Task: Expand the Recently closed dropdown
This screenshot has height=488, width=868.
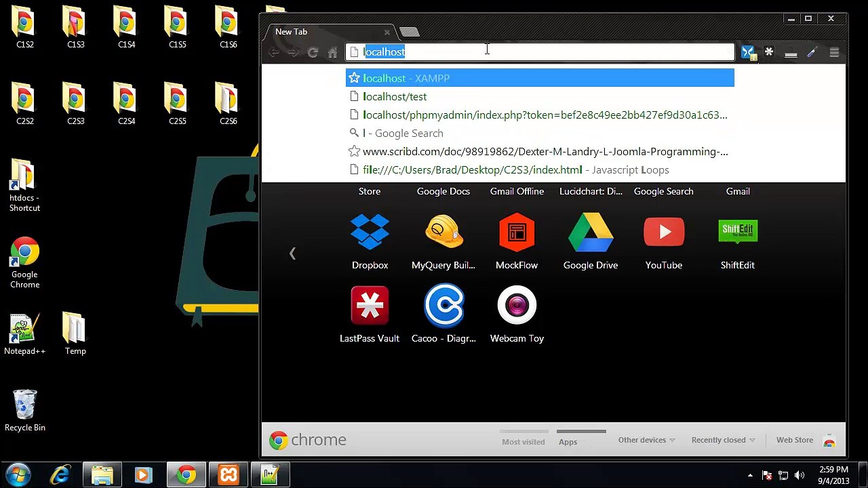Action: click(x=723, y=440)
